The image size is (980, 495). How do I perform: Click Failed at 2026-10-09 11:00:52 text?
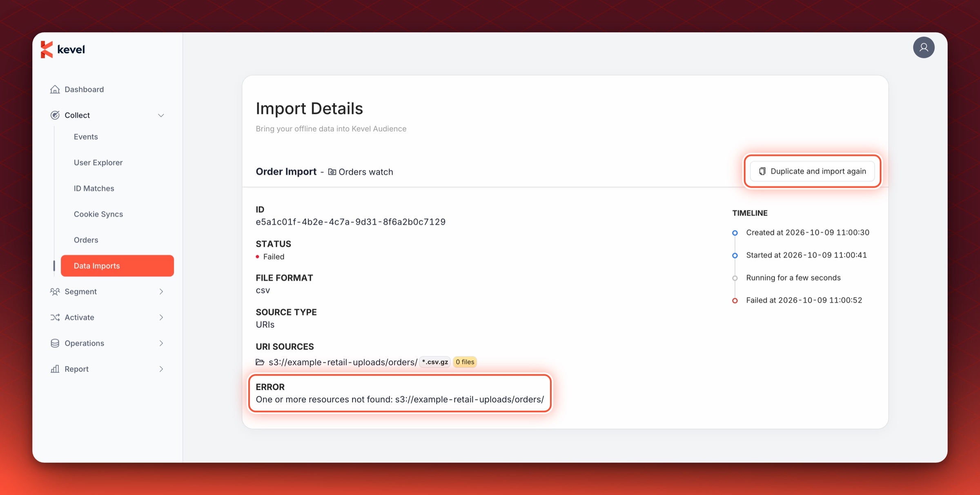(x=804, y=300)
